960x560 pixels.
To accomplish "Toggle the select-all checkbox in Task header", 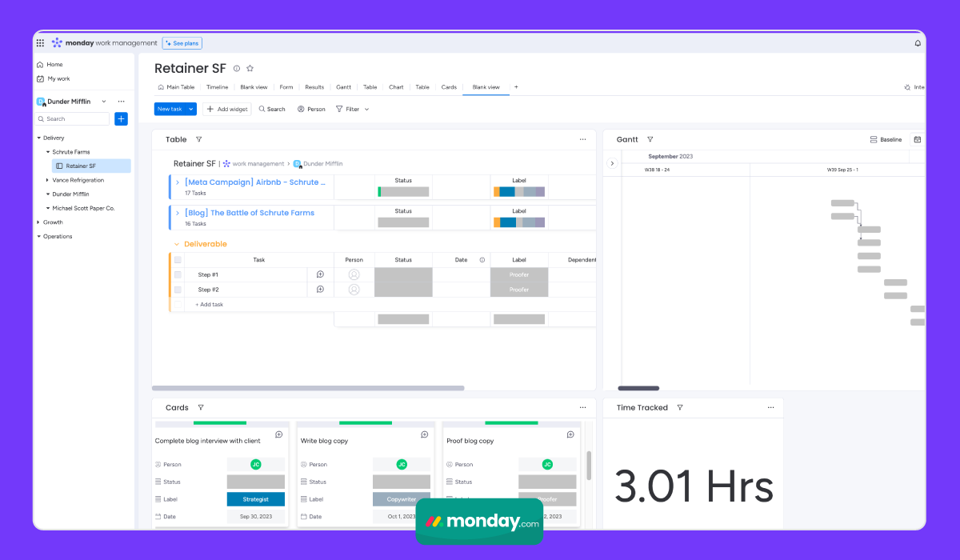I will click(178, 260).
